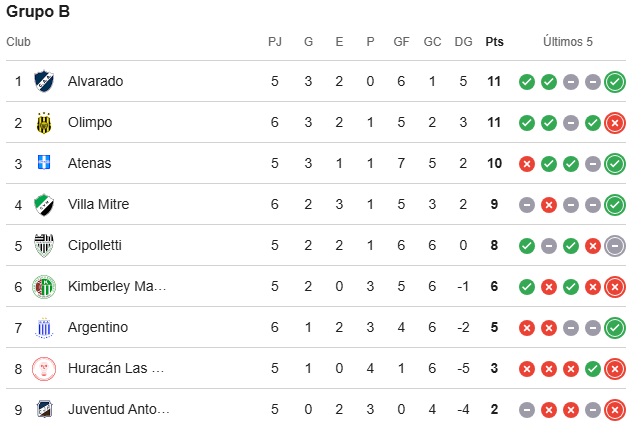The height and width of the screenshot is (441, 641).
Task: Click the Juventud Anto club crest
Action: pos(44,409)
